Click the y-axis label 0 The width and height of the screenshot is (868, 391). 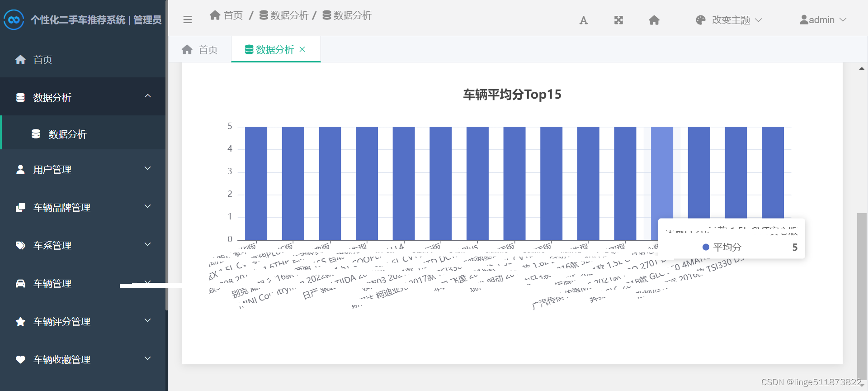(230, 239)
